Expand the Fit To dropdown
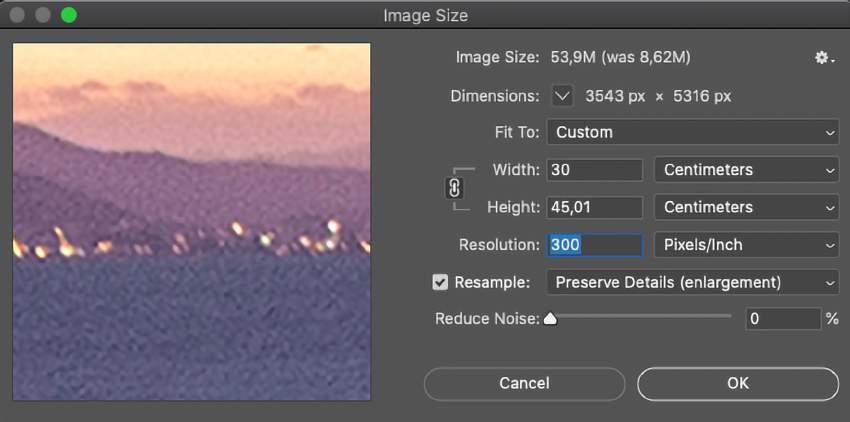Screen dimensions: 850x422 pyautogui.click(x=692, y=132)
